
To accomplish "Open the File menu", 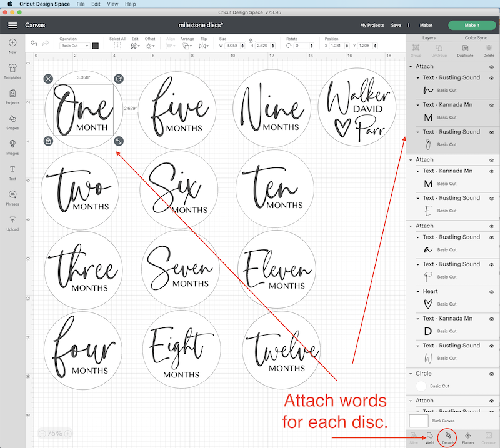I will (x=81, y=4).
